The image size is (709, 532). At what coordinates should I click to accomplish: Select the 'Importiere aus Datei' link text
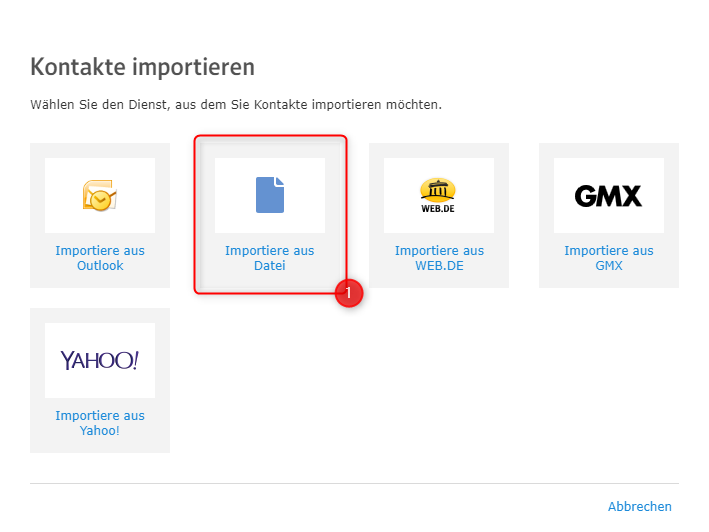point(270,258)
